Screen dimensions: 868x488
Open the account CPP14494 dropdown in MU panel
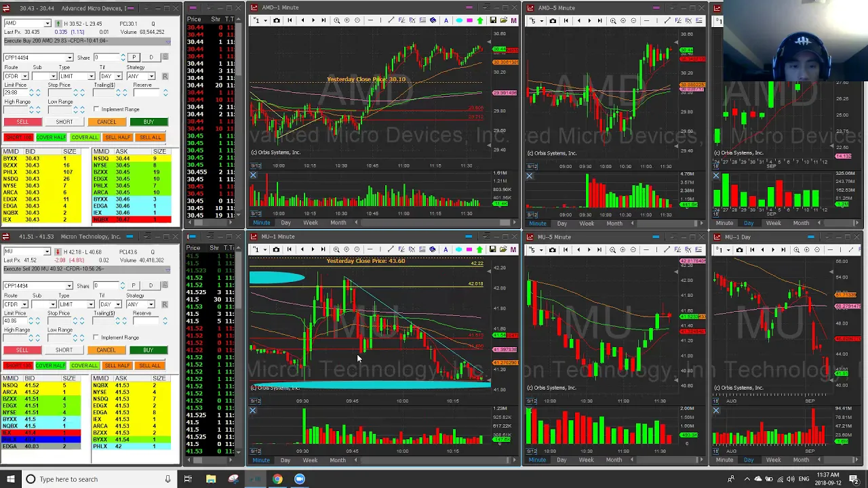click(x=70, y=285)
